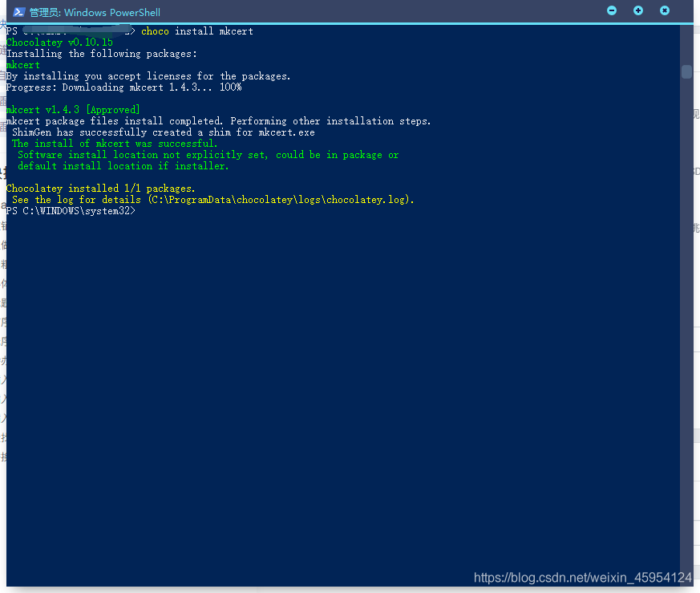Click the green "mkcert" package name line
This screenshot has height=593, width=700.
[x=23, y=65]
